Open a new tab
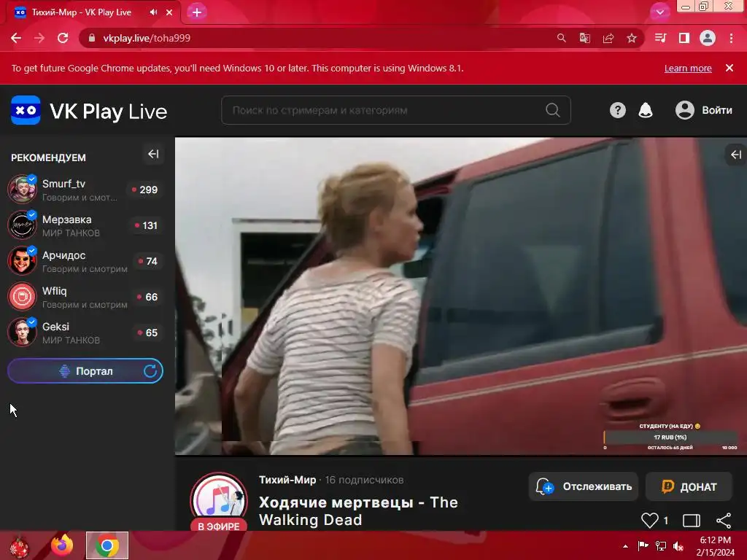747x560 pixels. pyautogui.click(x=197, y=12)
